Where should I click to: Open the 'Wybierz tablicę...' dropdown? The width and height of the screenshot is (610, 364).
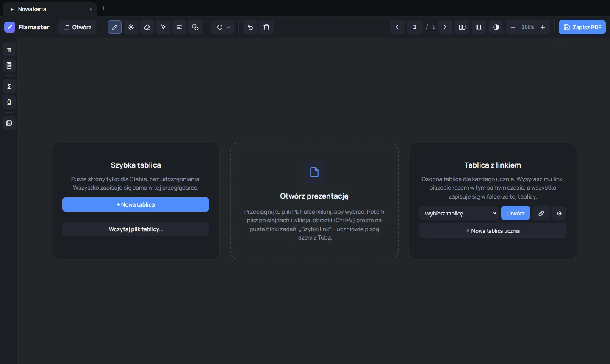pyautogui.click(x=459, y=213)
